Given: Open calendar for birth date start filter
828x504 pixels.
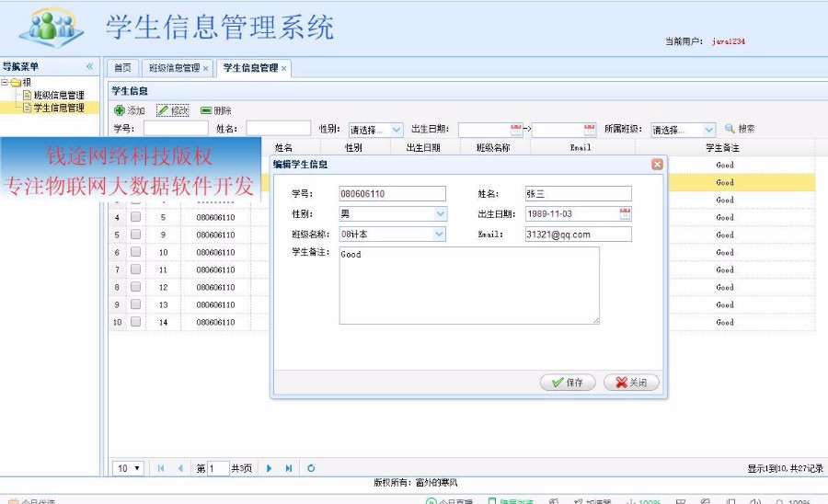Looking at the screenshot, I should pyautogui.click(x=516, y=130).
